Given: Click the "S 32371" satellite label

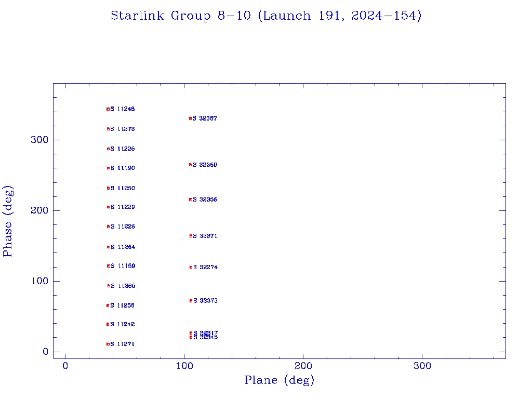Looking at the screenshot, I should click(x=205, y=236).
